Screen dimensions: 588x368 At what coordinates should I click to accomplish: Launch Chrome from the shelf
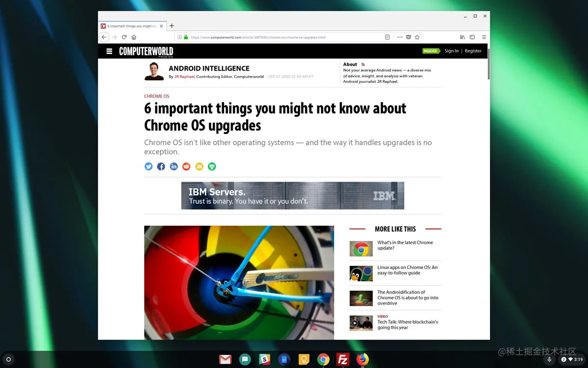pyautogui.click(x=323, y=360)
